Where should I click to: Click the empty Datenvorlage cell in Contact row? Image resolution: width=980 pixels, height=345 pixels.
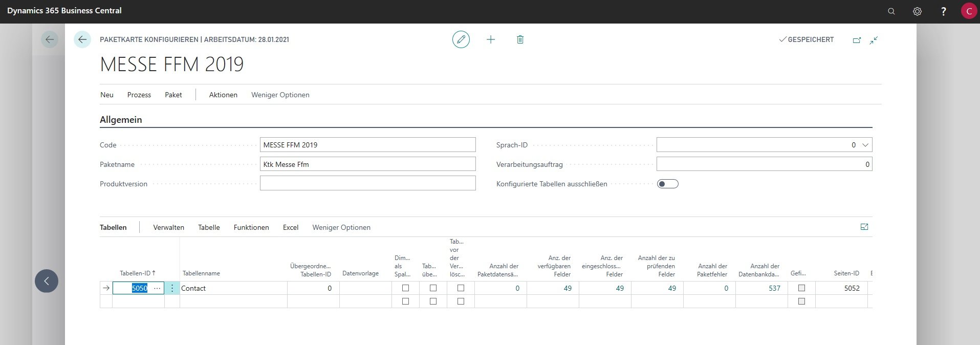[365, 288]
